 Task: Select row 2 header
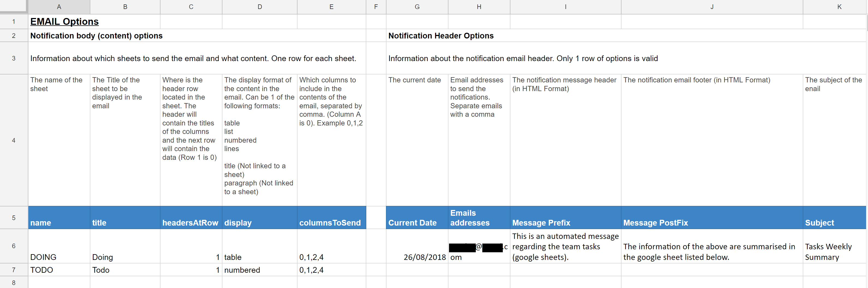coord(14,36)
